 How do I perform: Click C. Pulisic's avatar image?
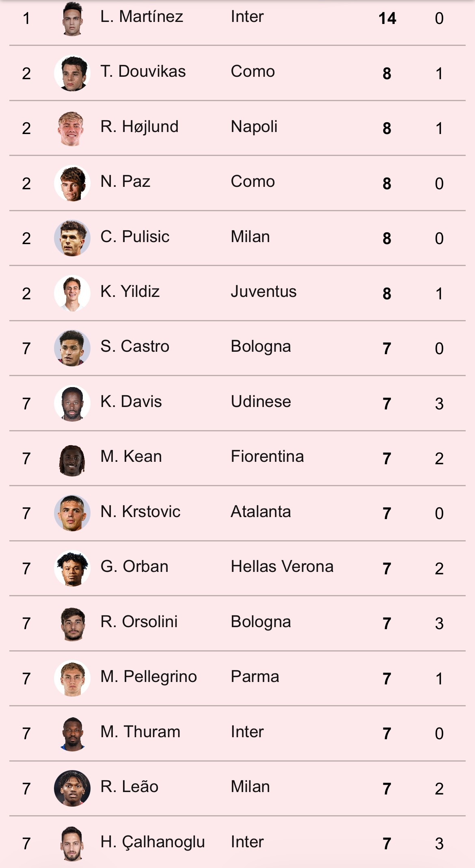point(72,238)
